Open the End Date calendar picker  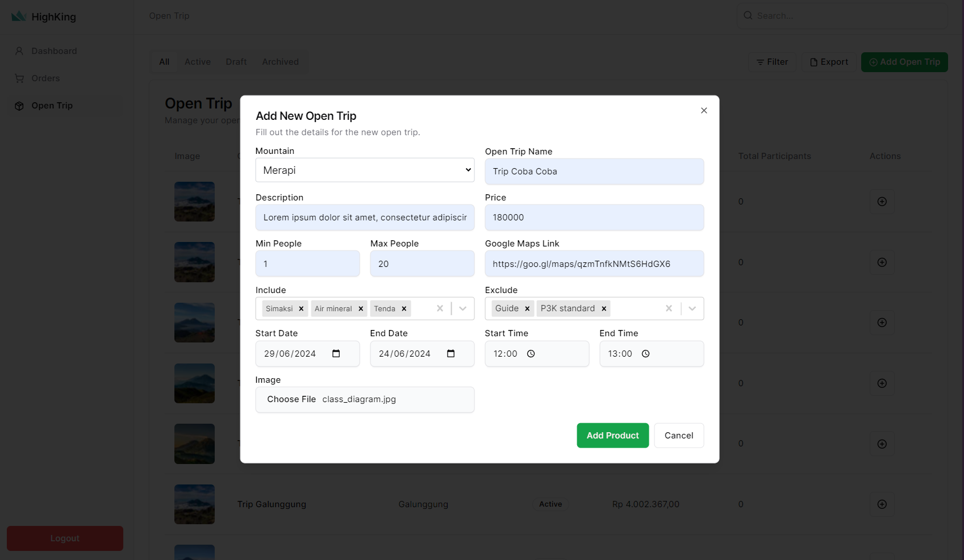click(451, 354)
